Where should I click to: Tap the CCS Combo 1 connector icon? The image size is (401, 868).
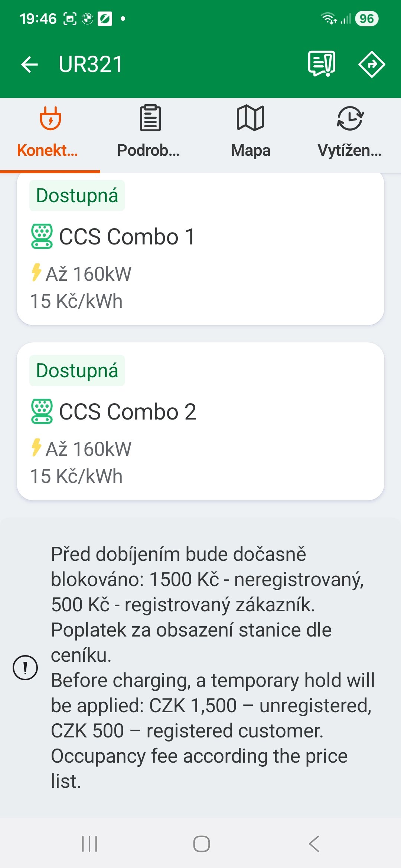(42, 236)
